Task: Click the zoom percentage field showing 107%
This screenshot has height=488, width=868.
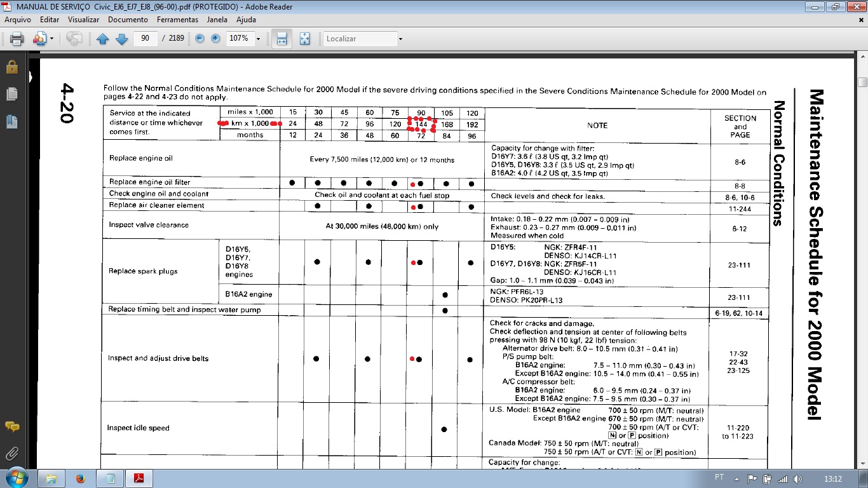Action: 239,39
